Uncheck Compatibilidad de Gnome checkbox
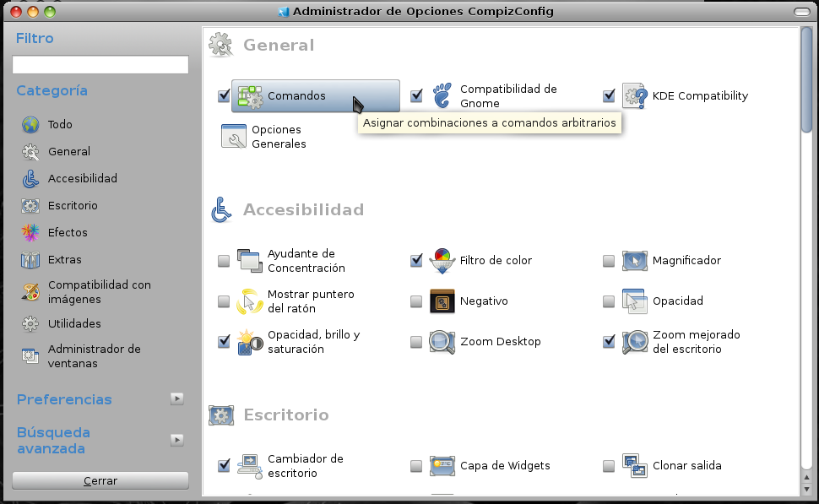 [x=416, y=96]
